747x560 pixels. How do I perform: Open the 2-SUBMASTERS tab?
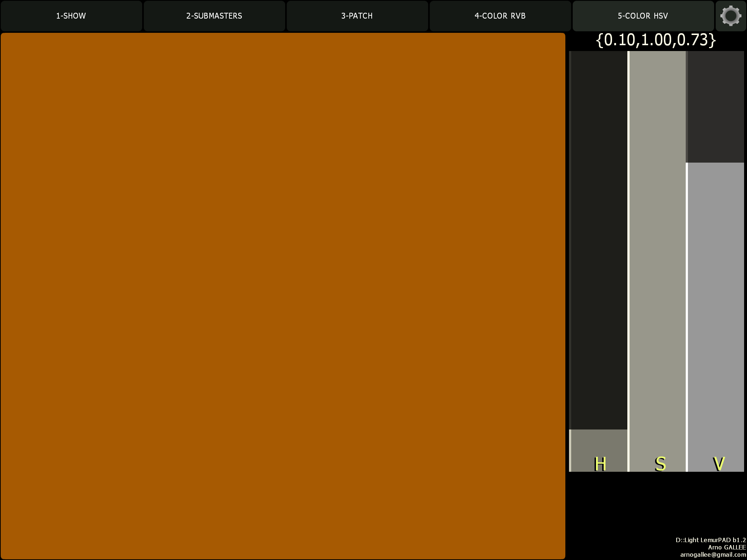point(214,16)
